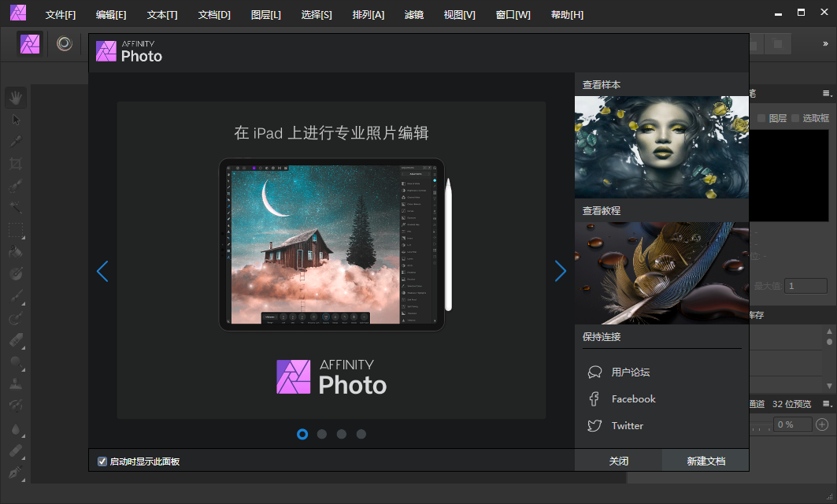Select the Erase Brush tool

(x=16, y=340)
